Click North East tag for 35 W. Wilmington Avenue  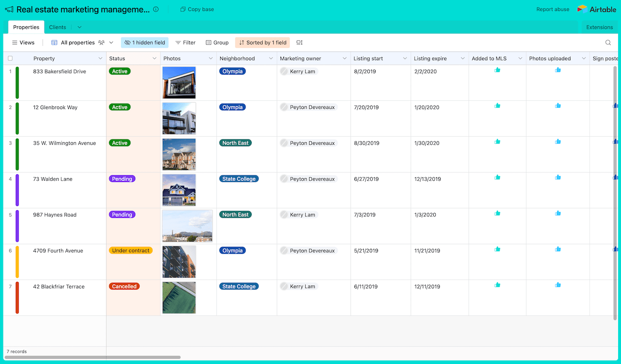pyautogui.click(x=236, y=143)
